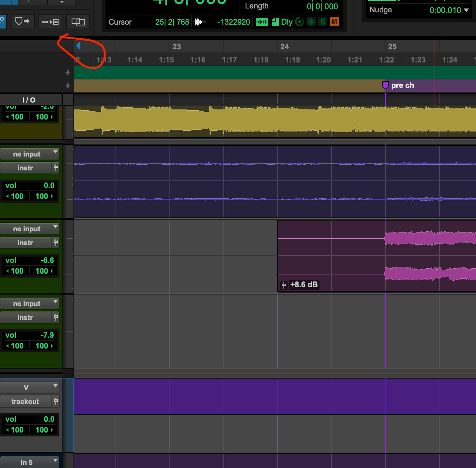Click the plus button on Markers ruler
The image size is (476, 468).
(68, 86)
